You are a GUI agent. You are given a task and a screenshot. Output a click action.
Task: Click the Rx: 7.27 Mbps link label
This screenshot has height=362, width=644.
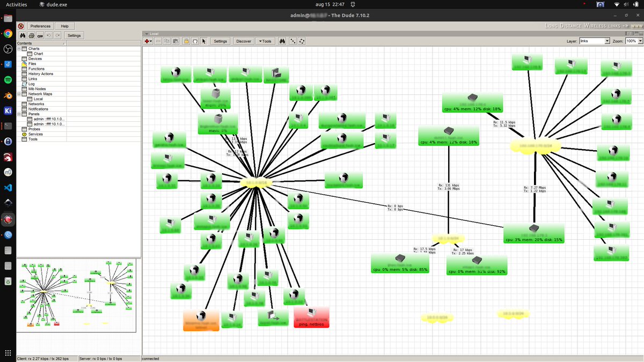[x=535, y=189]
